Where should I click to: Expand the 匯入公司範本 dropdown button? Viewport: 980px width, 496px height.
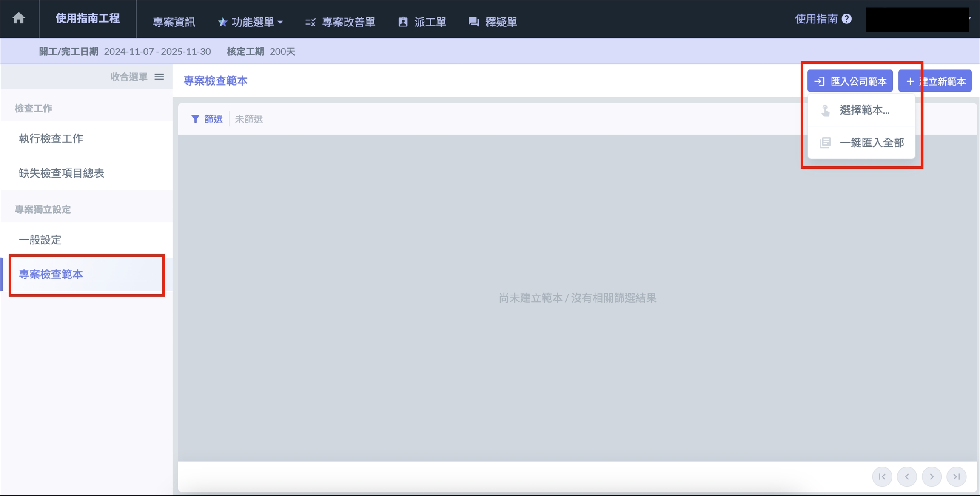click(850, 81)
